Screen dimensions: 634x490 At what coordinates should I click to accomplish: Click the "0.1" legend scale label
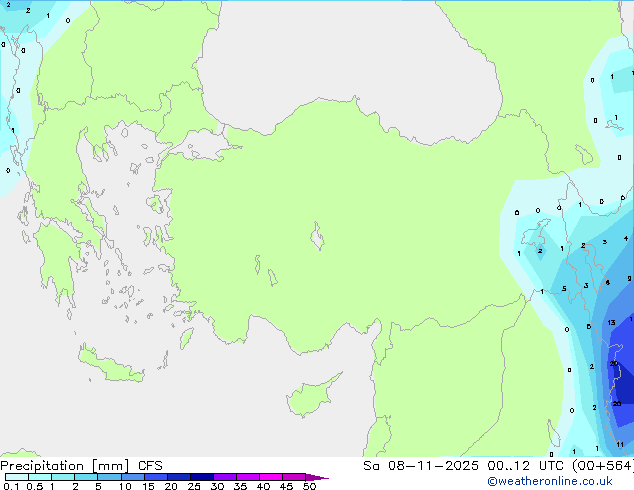[x=11, y=486]
